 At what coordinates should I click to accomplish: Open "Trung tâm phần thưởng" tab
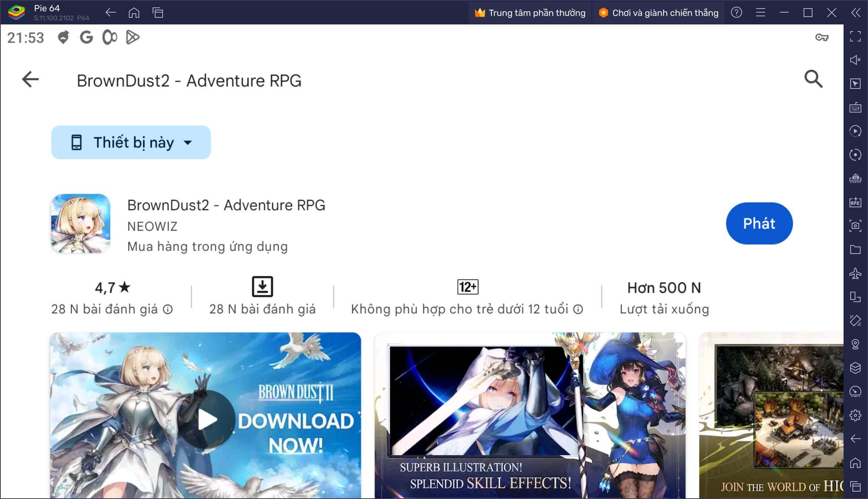point(530,13)
